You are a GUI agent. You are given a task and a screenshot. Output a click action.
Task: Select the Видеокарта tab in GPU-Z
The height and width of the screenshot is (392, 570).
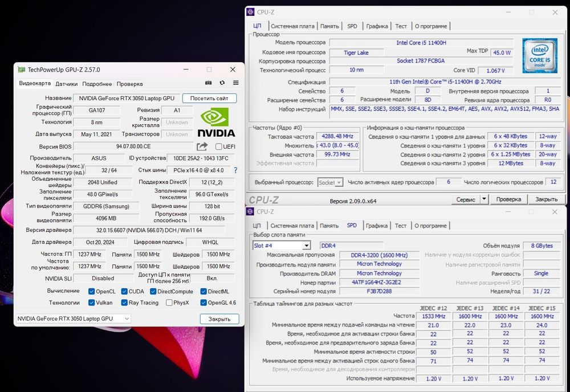click(x=35, y=83)
